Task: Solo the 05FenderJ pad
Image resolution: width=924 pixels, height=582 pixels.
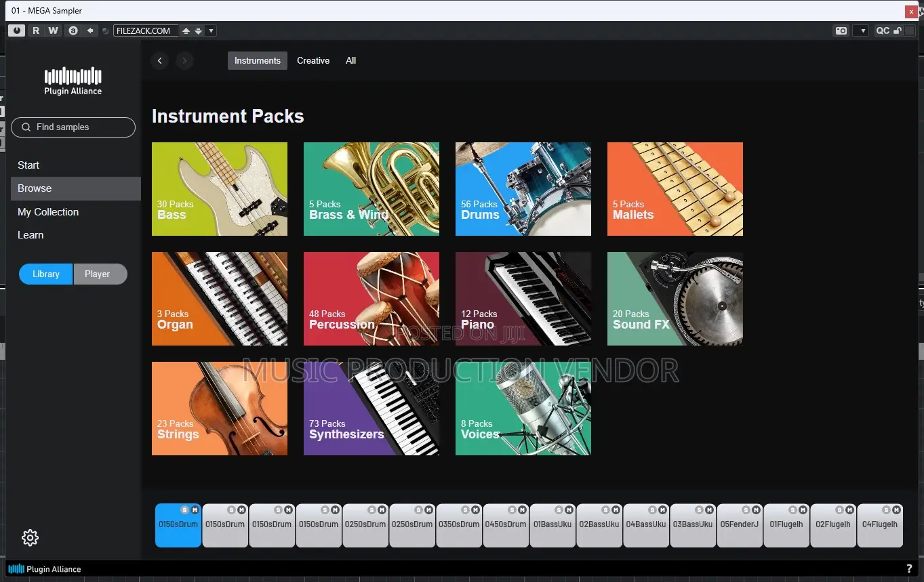Action: point(746,510)
